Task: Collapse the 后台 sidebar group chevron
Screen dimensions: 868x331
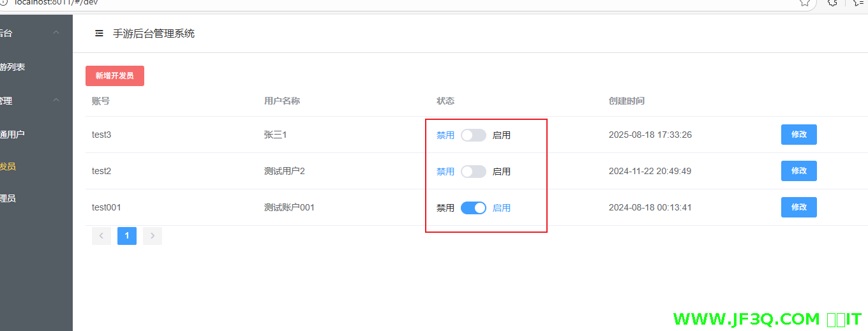Action: click(56, 33)
